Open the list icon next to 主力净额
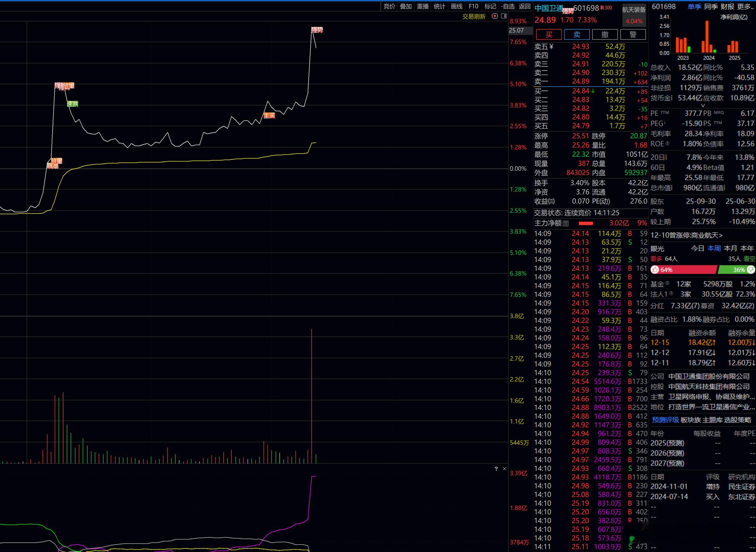756x552 pixels. (x=566, y=224)
